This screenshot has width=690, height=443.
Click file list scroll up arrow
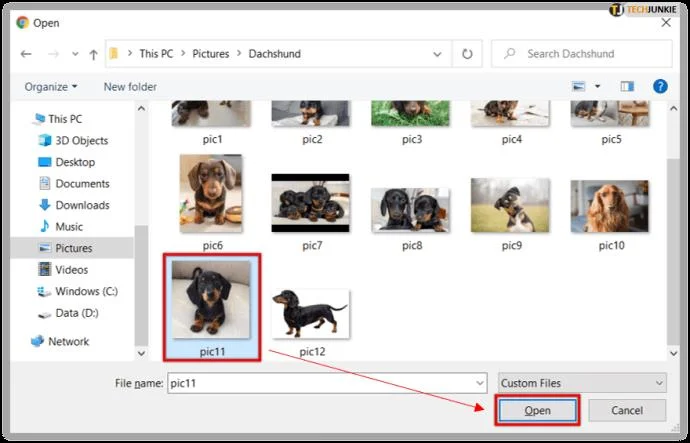pyautogui.click(x=674, y=108)
